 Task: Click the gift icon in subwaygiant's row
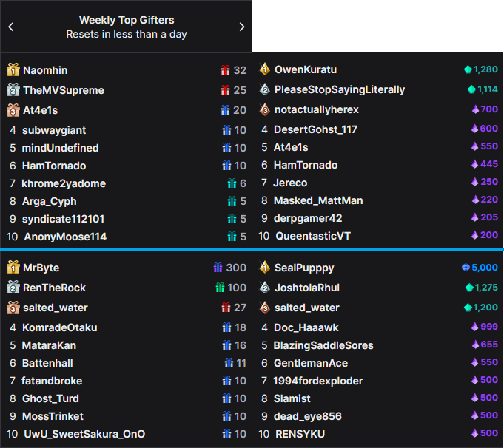(226, 130)
